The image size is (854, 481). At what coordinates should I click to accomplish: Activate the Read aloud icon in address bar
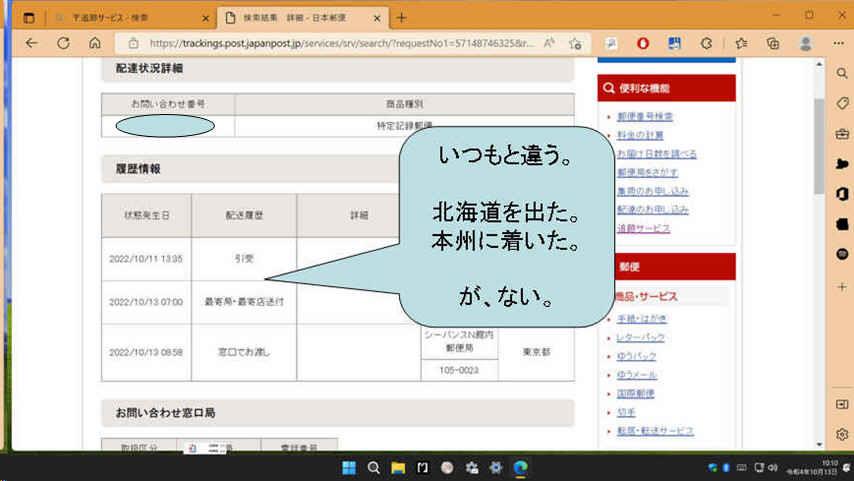(549, 43)
